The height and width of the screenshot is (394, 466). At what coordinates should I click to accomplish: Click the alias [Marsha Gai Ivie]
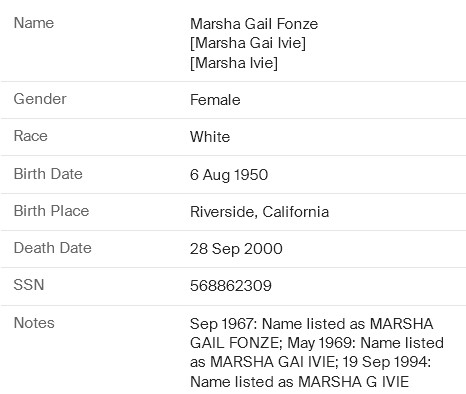[248, 43]
